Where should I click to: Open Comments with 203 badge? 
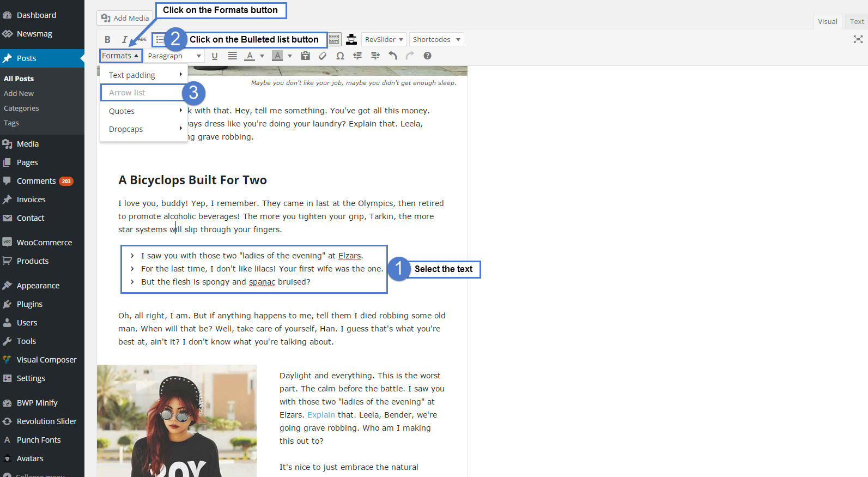42,181
